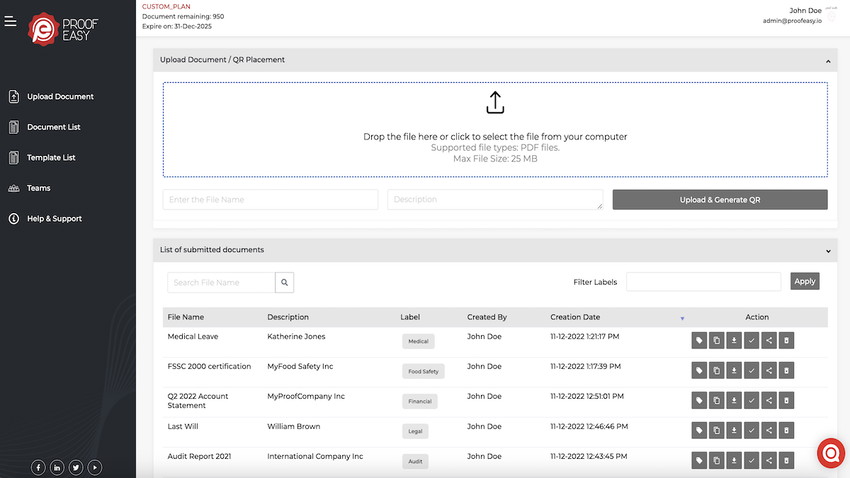Click Katherine Jones description cell
850x478 pixels.
pyautogui.click(x=296, y=337)
